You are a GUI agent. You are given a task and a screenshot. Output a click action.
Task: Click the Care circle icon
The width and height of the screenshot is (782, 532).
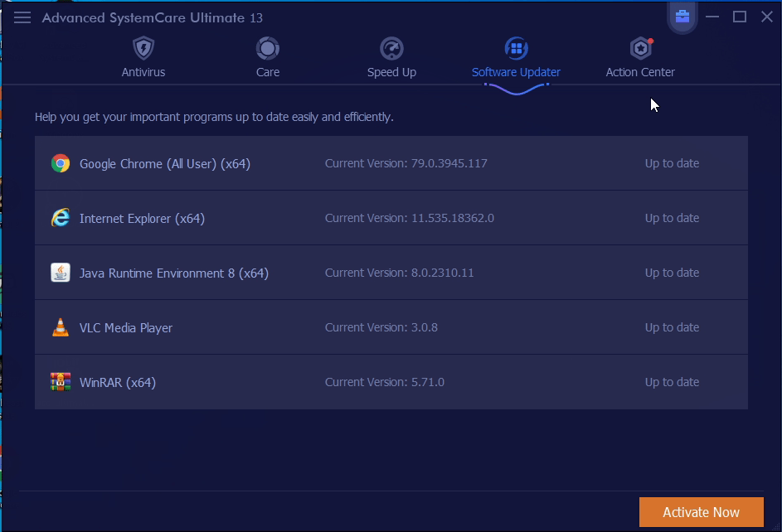[x=268, y=48]
